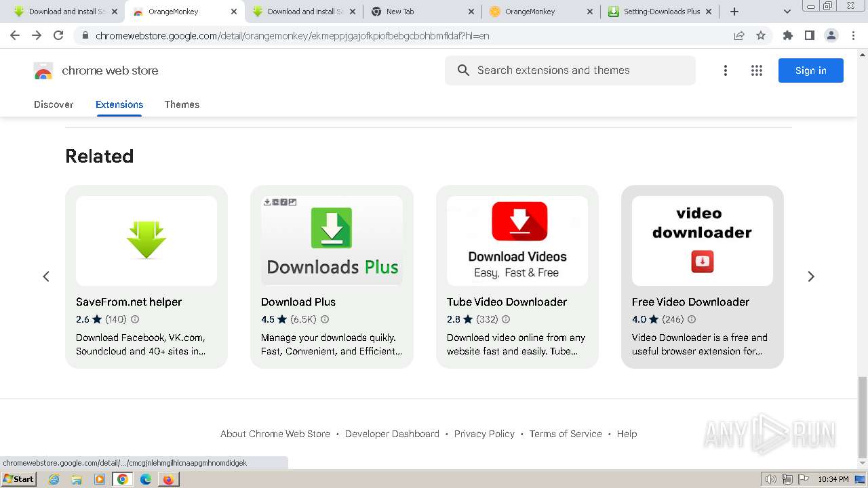Launch Firefox from taskbar

[x=168, y=479]
